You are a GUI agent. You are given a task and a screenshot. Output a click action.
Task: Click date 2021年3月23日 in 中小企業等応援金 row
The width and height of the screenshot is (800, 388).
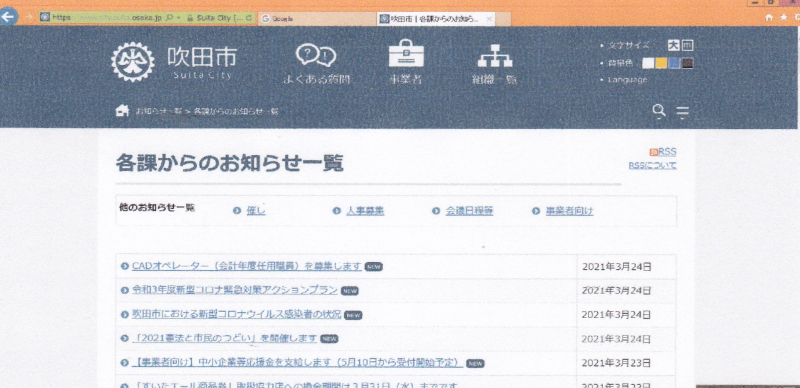[x=616, y=363]
